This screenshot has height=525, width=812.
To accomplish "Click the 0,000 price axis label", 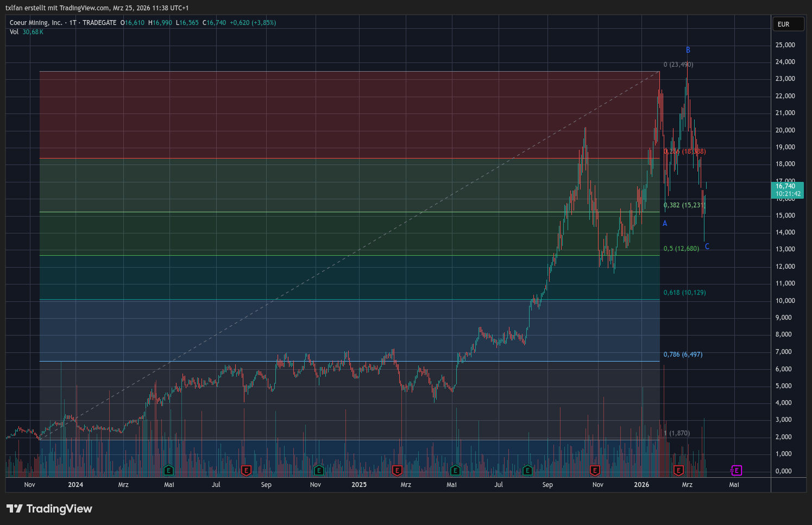I will (784, 471).
